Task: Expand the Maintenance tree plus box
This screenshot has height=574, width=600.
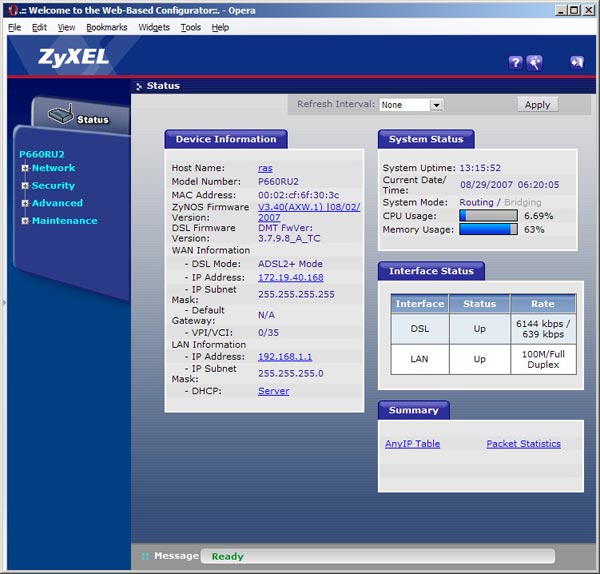Action: 25,221
